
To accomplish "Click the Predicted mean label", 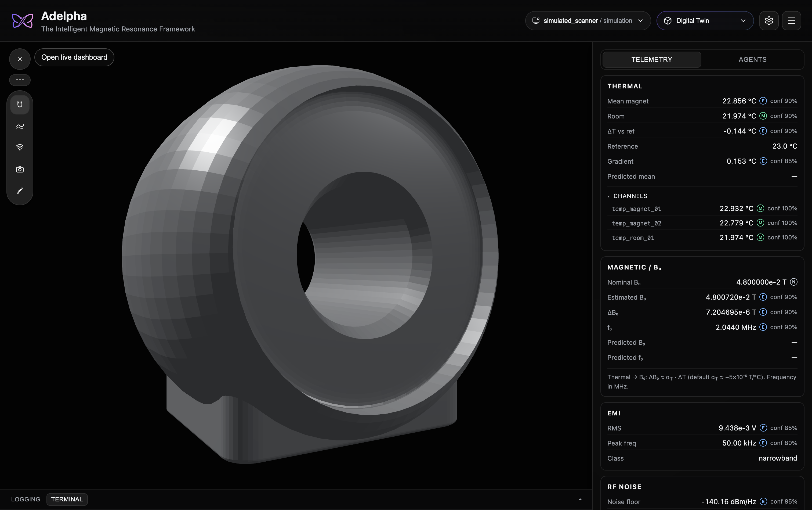I will (x=631, y=177).
